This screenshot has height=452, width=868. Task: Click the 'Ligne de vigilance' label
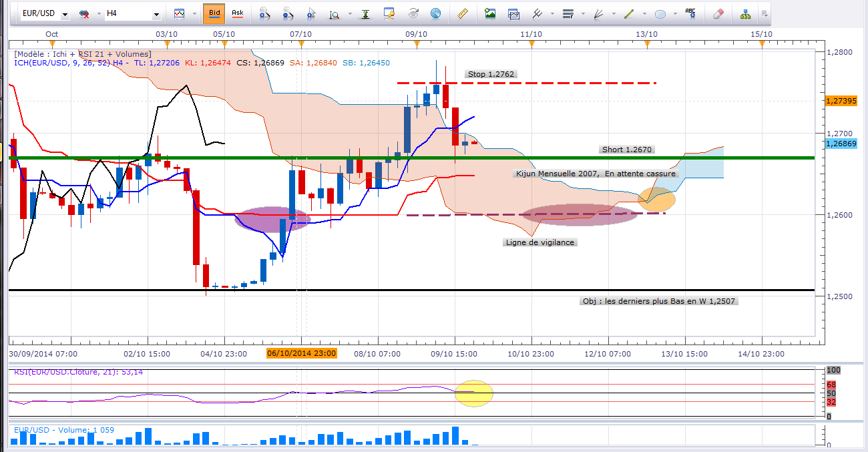(540, 242)
